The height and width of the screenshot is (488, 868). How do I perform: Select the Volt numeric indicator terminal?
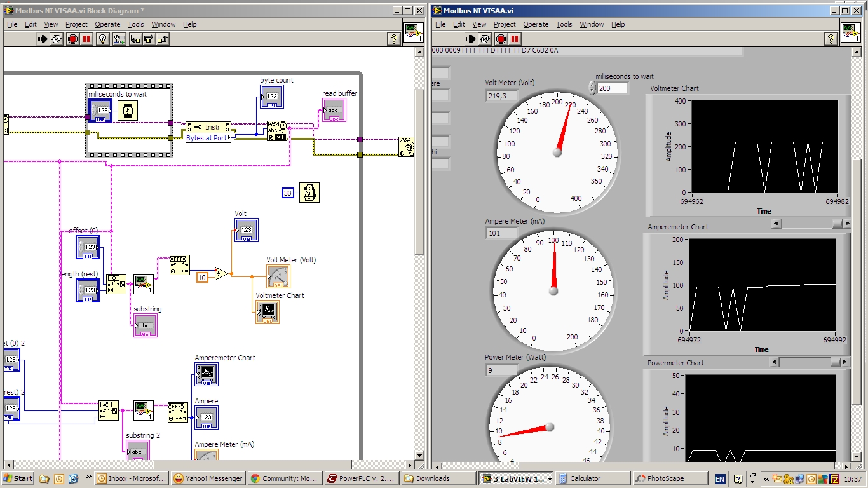click(x=247, y=230)
